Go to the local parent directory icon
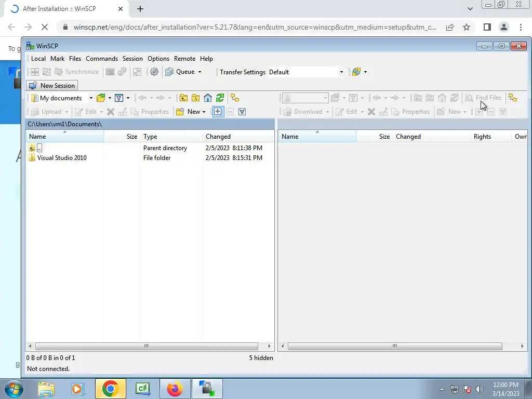532x399 pixels. click(183, 98)
